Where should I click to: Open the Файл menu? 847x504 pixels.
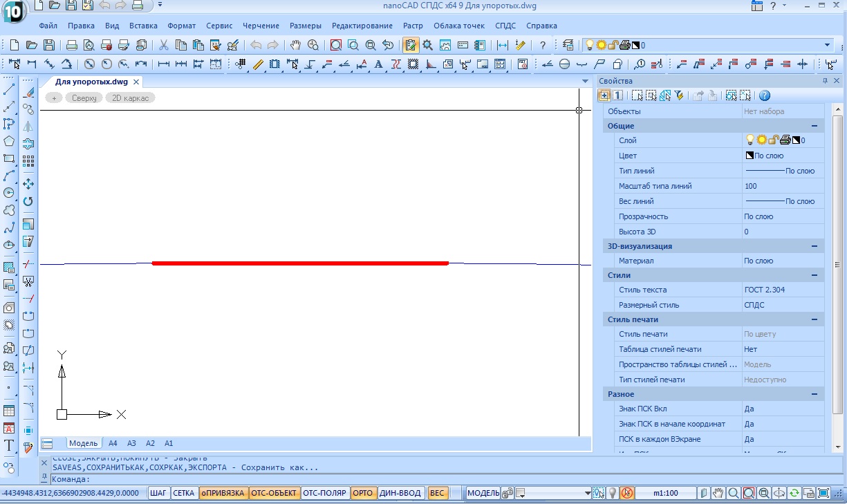48,26
